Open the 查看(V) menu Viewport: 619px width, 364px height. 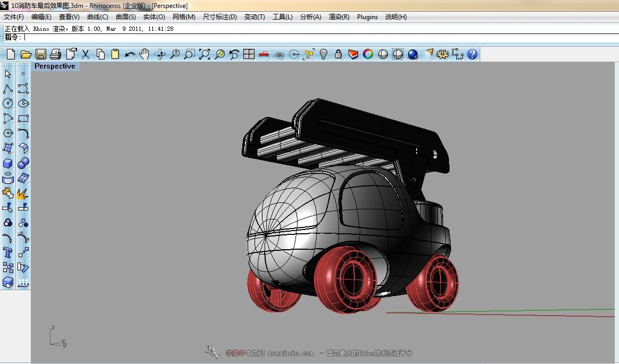point(69,17)
